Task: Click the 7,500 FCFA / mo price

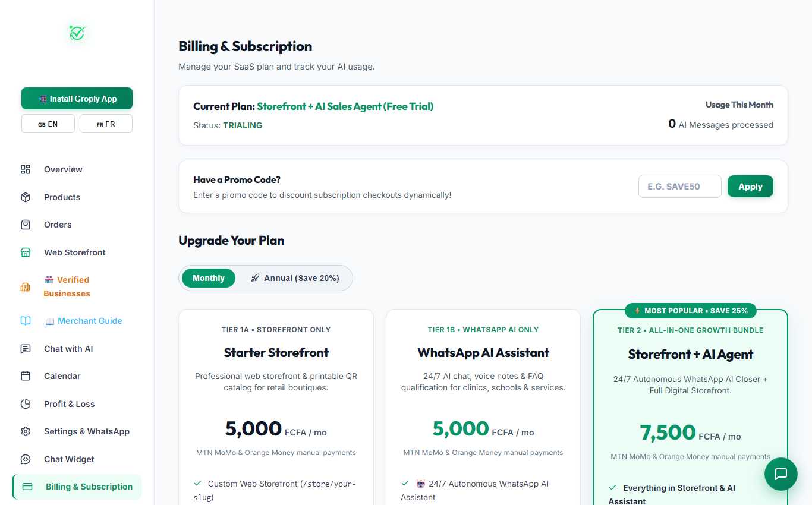Action: click(691, 433)
